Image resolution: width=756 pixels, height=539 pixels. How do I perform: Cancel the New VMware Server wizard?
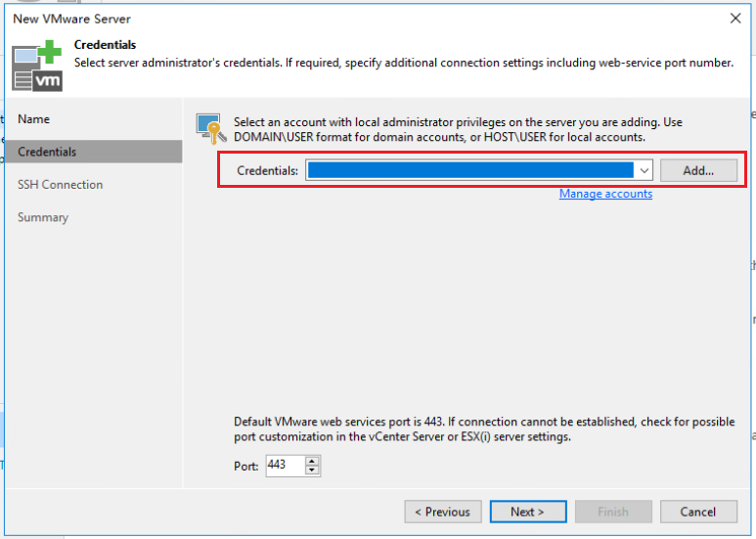tap(698, 512)
